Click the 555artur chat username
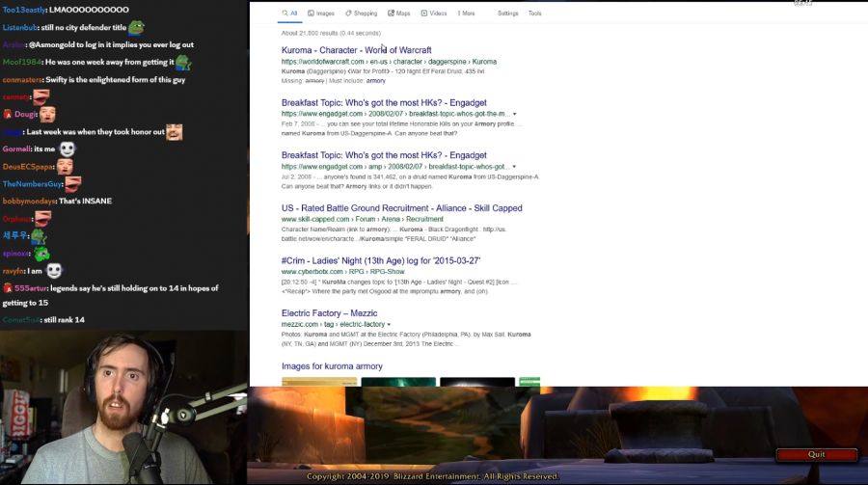Image resolution: width=868 pixels, height=485 pixels. pos(31,288)
